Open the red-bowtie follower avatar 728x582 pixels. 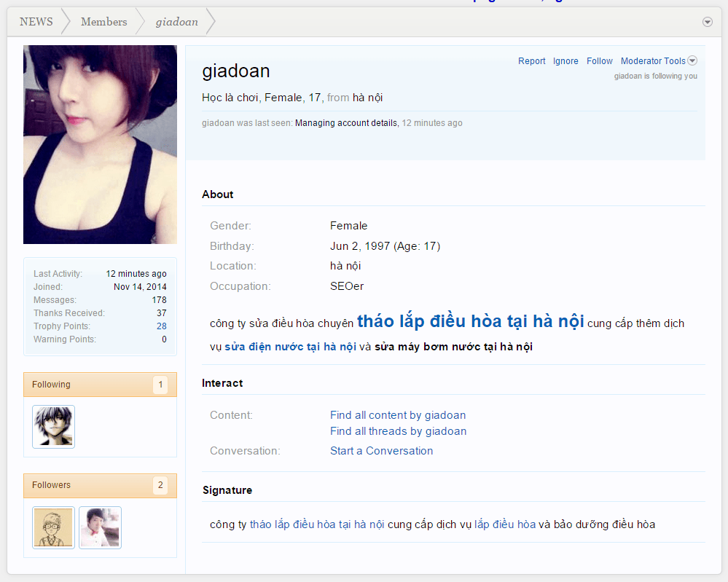tap(101, 527)
